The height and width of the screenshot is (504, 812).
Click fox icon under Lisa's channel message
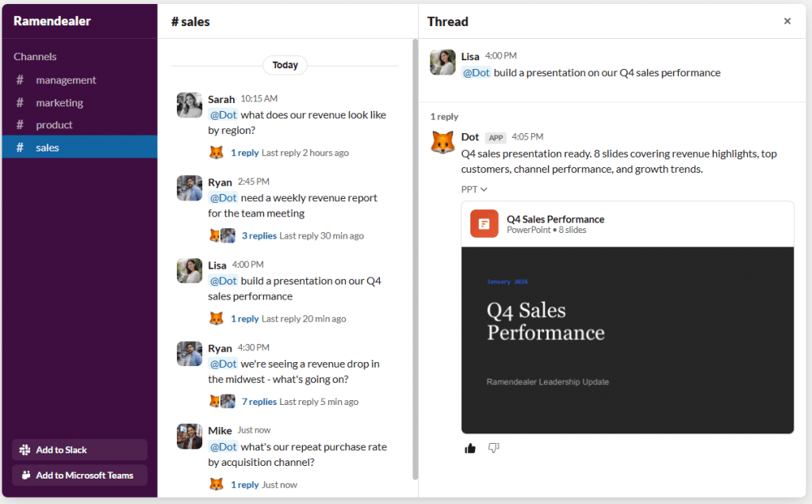(x=216, y=319)
